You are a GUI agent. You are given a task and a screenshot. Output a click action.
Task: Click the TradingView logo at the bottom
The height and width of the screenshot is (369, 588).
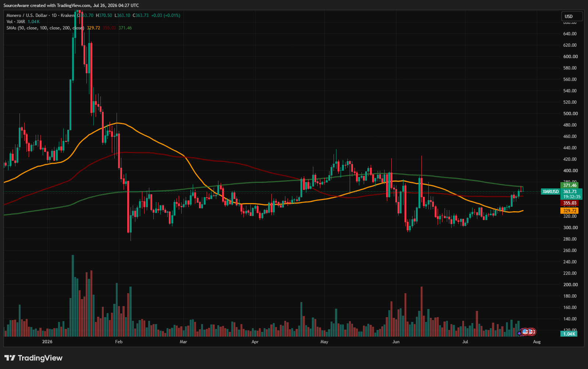[x=33, y=358]
